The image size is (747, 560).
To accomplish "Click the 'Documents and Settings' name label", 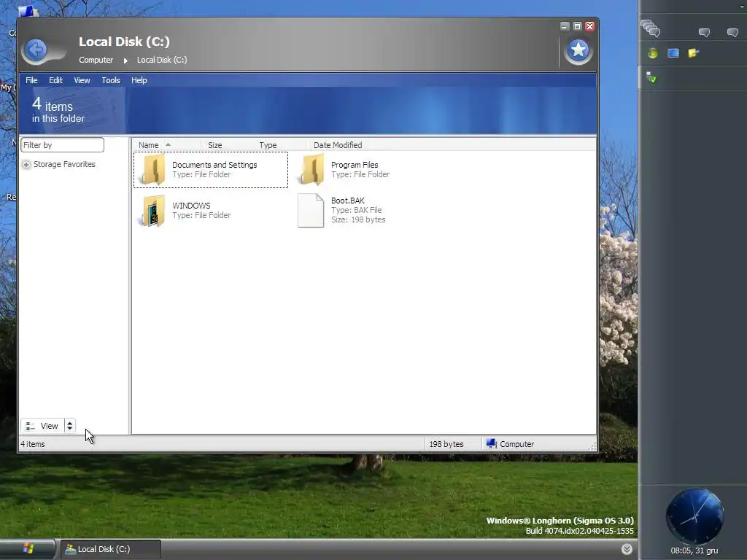I will pyautogui.click(x=214, y=165).
